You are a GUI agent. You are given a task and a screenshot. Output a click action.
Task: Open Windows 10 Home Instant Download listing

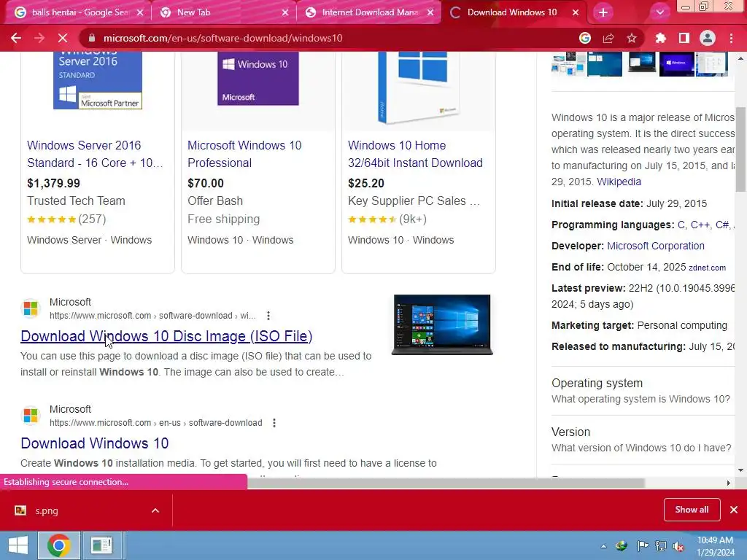(415, 154)
